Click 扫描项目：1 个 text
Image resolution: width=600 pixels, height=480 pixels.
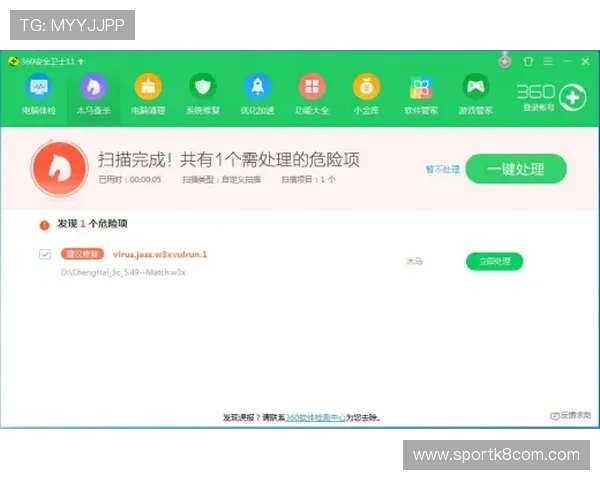click(308, 180)
